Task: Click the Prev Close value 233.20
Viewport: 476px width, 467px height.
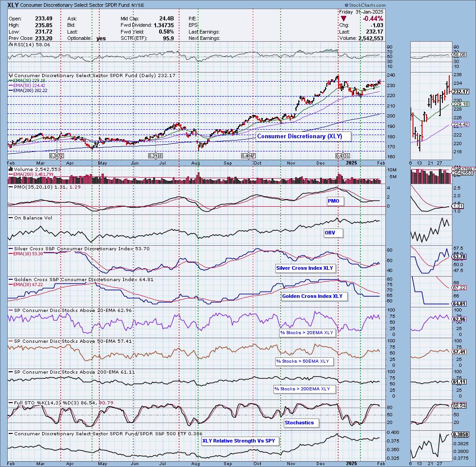Action: tap(44, 38)
